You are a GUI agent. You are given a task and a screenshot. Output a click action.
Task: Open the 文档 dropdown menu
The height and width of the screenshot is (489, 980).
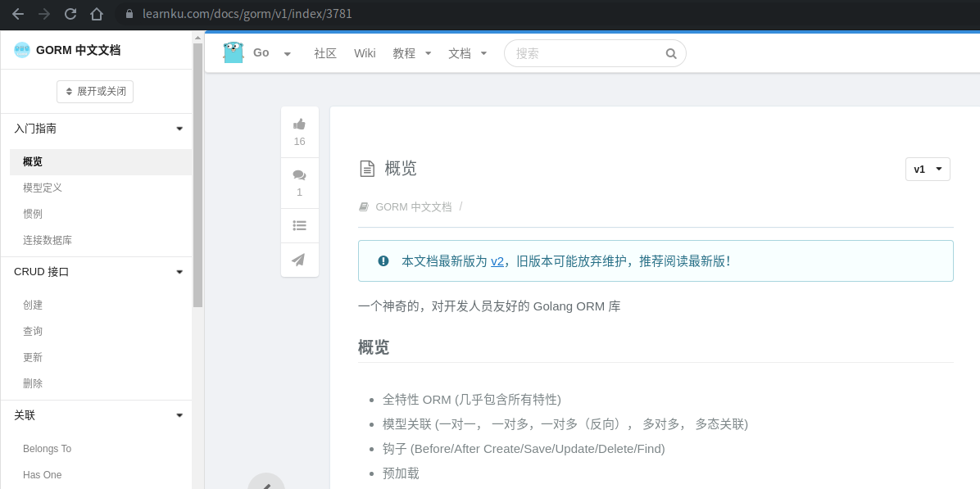(x=468, y=53)
